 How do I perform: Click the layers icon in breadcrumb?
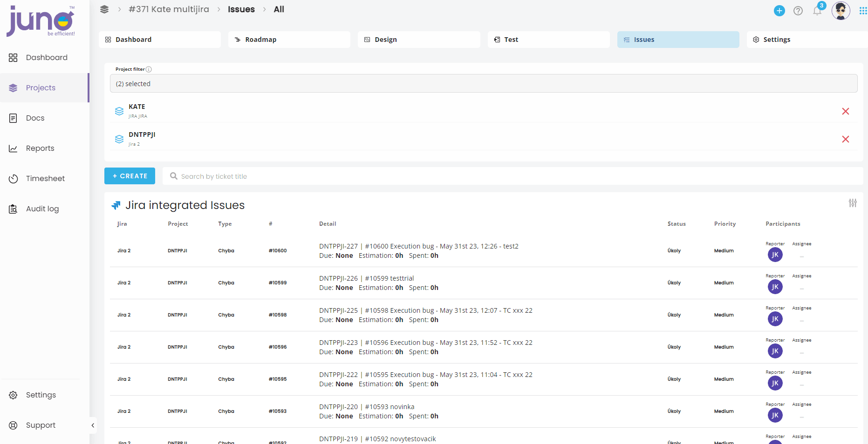[x=104, y=9]
